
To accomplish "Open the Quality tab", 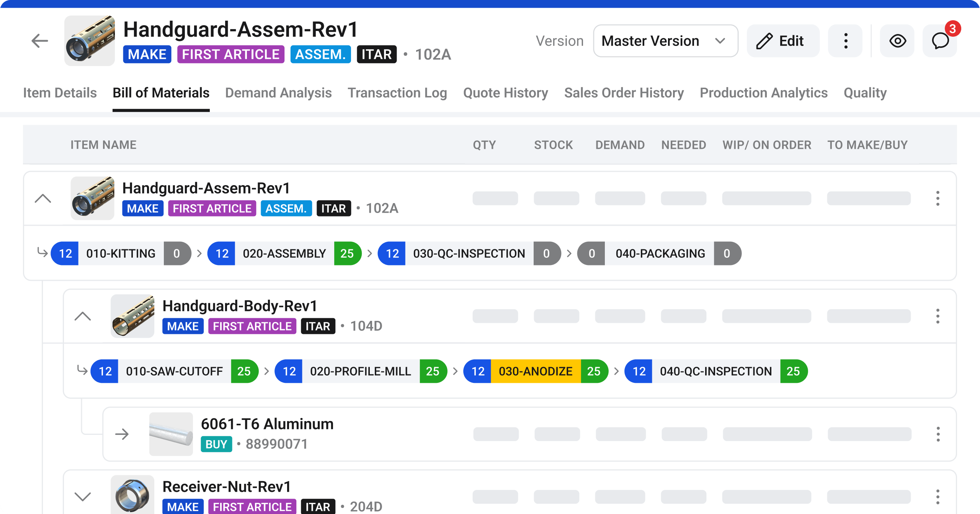I will point(865,93).
